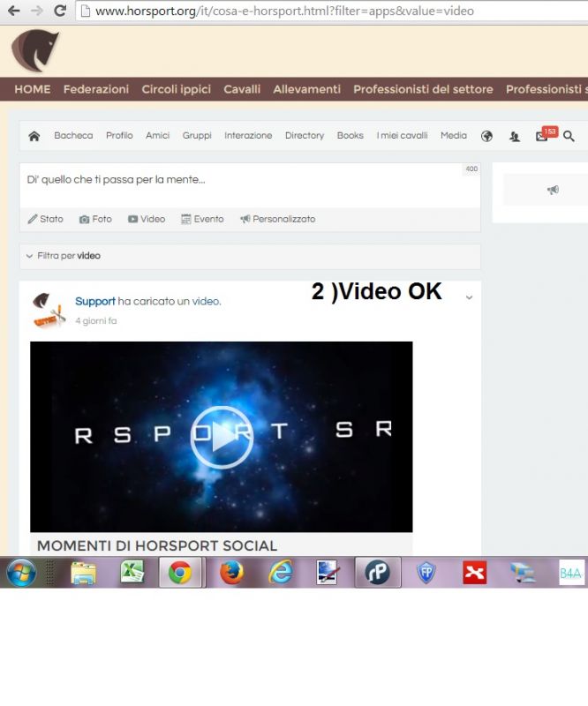The width and height of the screenshot is (588, 706).
Task: Open File Explorer from taskbar
Action: [x=83, y=573]
